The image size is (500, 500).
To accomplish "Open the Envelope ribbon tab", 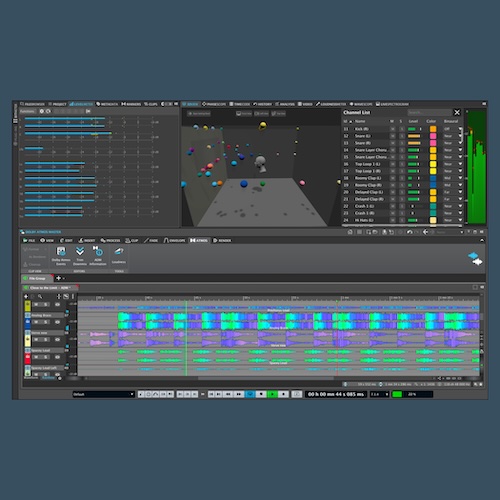I will pos(174,240).
